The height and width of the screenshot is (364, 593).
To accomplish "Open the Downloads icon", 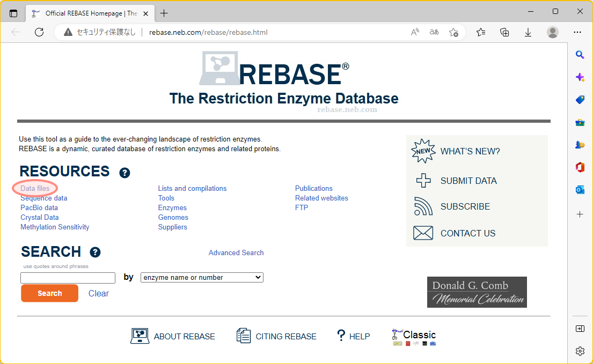I will [x=528, y=33].
